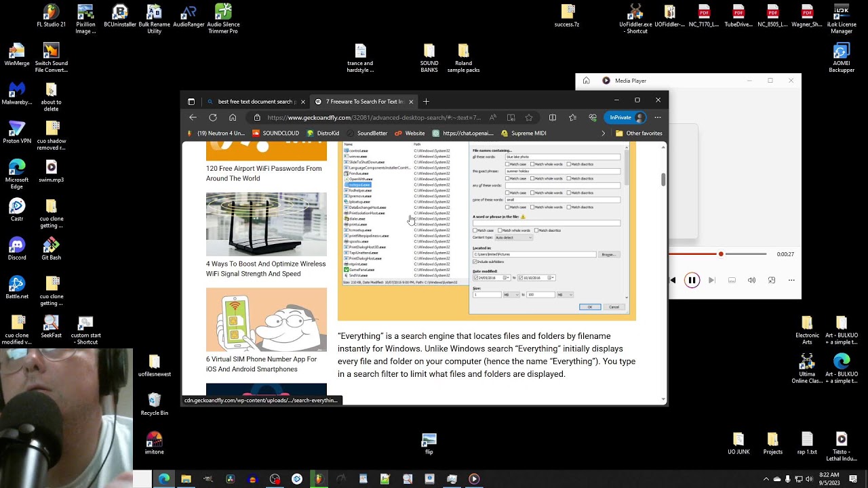868x488 pixels.
Task: Open the SoundBetter bookmark
Action: [366, 134]
